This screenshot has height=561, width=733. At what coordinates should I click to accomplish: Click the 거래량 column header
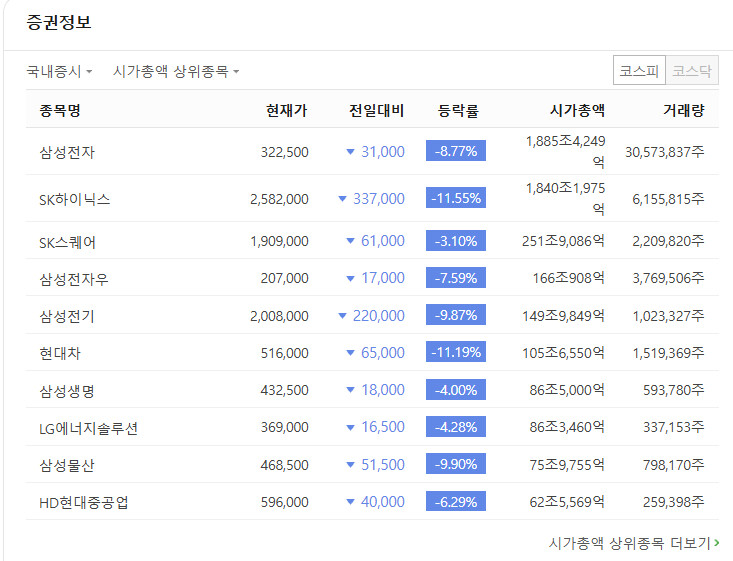pyautogui.click(x=684, y=110)
